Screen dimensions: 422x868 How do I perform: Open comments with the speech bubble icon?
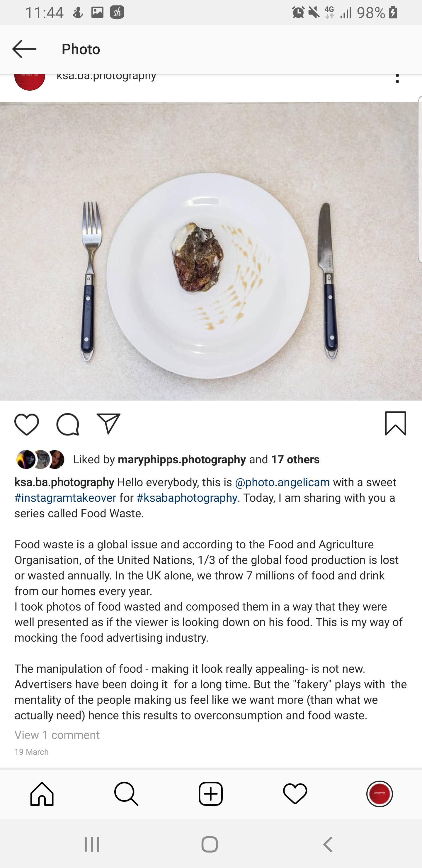point(68,424)
